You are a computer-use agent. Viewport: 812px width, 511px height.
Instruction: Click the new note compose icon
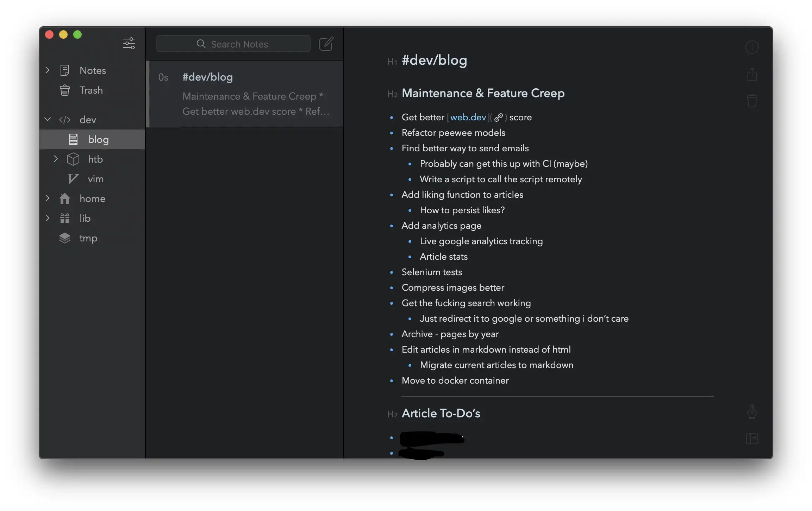pos(326,44)
